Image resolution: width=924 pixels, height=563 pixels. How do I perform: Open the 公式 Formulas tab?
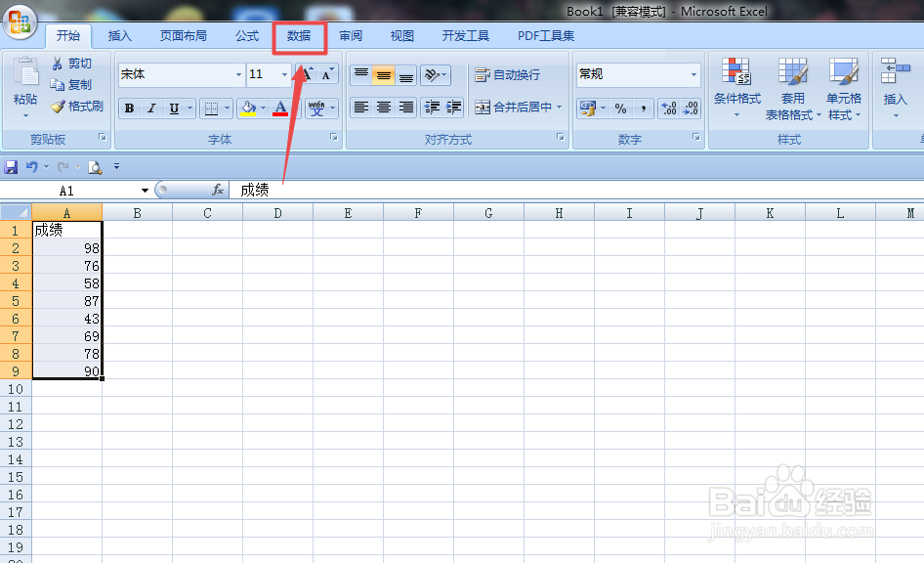click(x=247, y=36)
